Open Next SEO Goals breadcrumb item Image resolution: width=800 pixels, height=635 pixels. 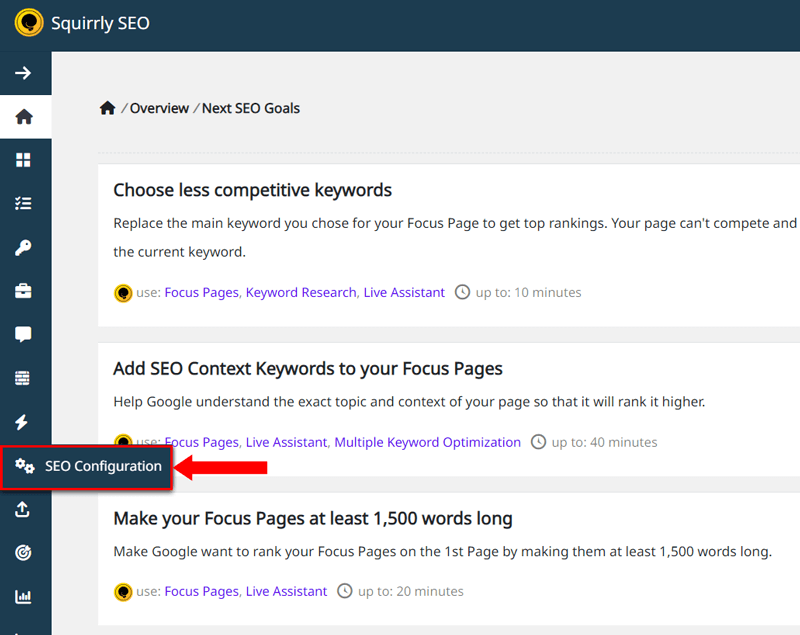[251, 108]
